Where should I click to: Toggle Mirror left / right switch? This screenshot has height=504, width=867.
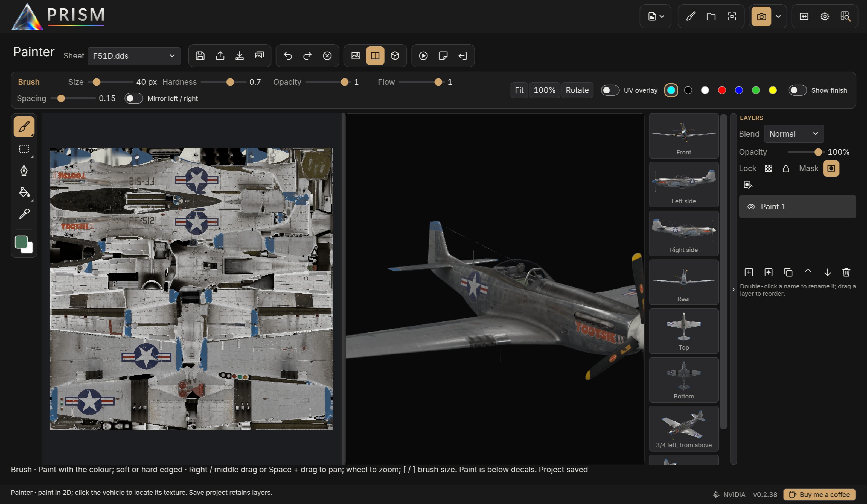(133, 98)
